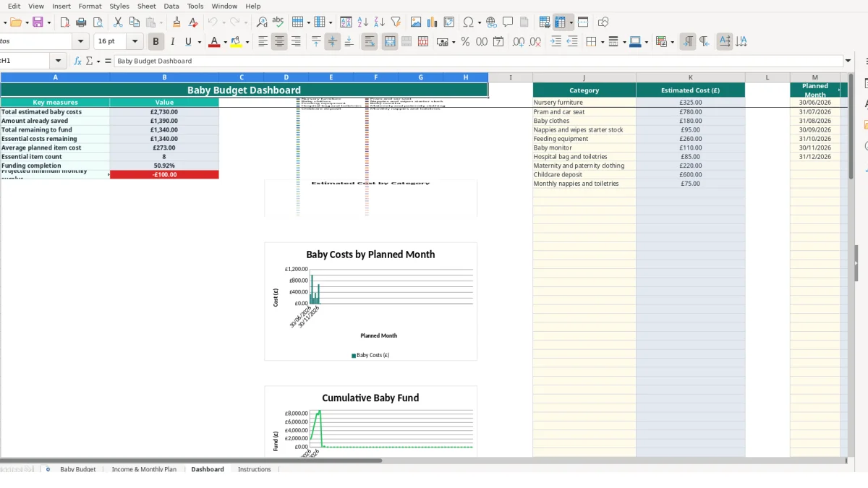Click the Define Print Area icon
The height and width of the screenshot is (488, 868).
coord(545,22)
